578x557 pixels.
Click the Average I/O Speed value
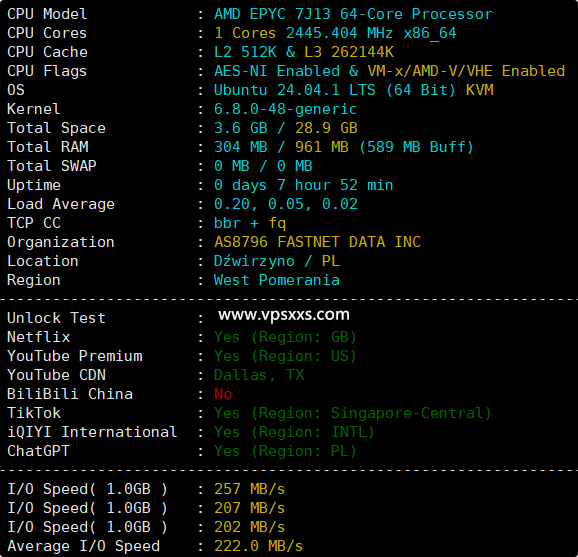point(258,546)
